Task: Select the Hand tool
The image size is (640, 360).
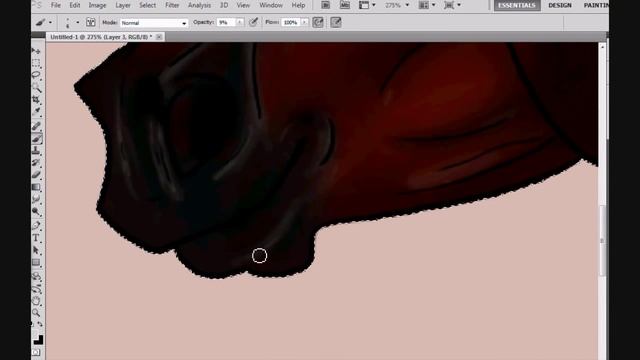Action: pyautogui.click(x=36, y=301)
